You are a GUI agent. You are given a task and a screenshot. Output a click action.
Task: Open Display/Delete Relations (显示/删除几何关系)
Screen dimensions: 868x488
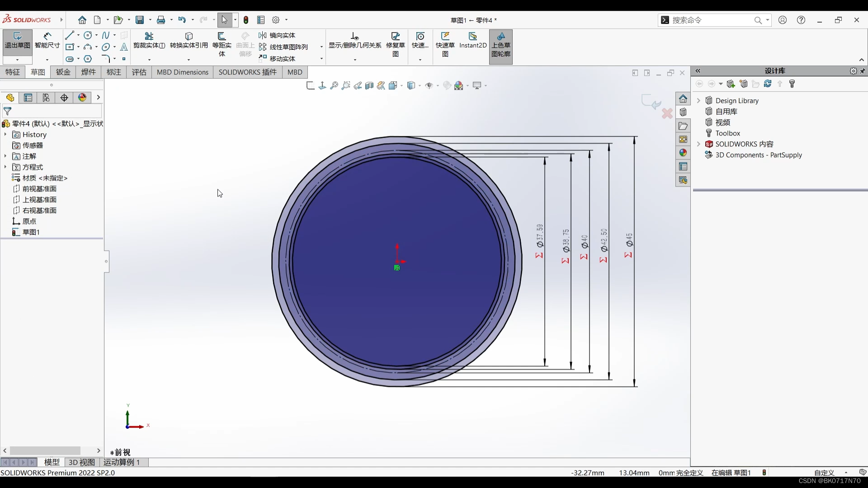[355, 40]
